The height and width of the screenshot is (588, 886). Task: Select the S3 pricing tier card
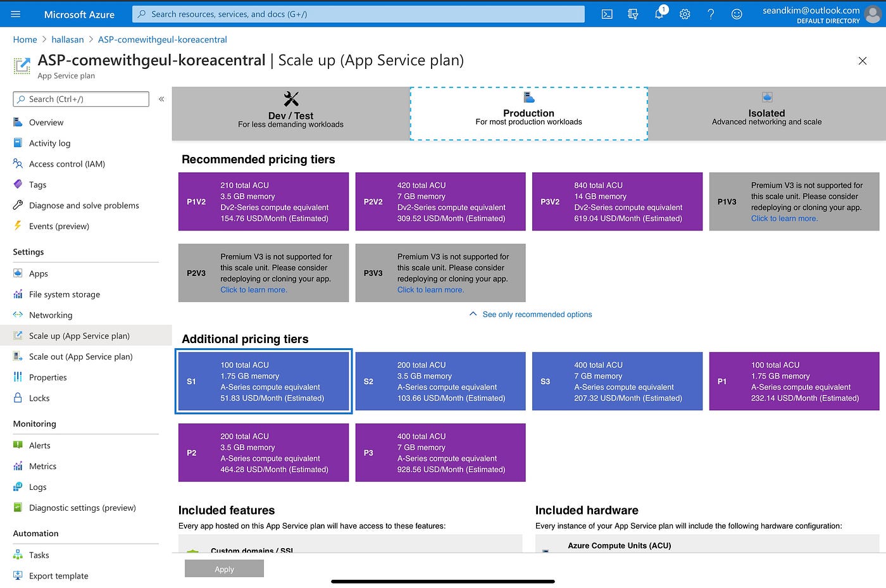[x=617, y=381]
